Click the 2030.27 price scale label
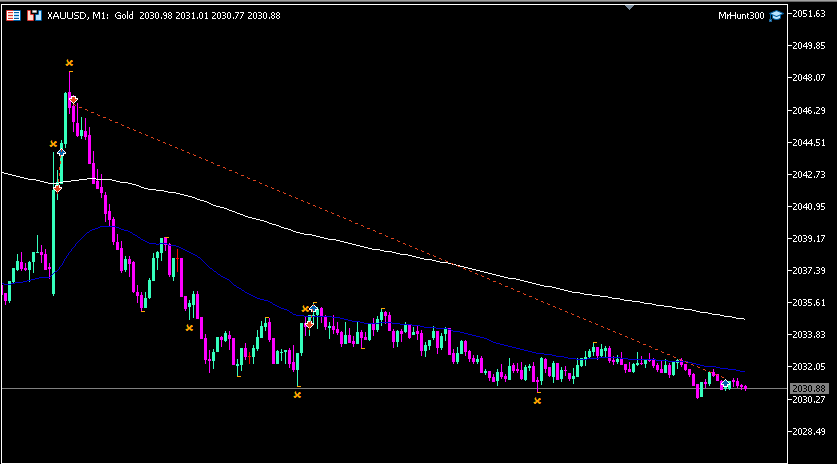The width and height of the screenshot is (837, 464). (x=809, y=399)
